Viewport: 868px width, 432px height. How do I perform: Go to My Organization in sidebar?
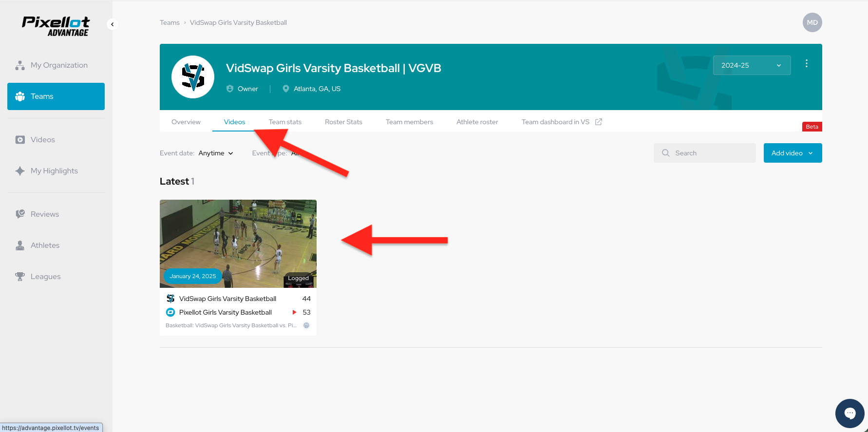tap(58, 65)
